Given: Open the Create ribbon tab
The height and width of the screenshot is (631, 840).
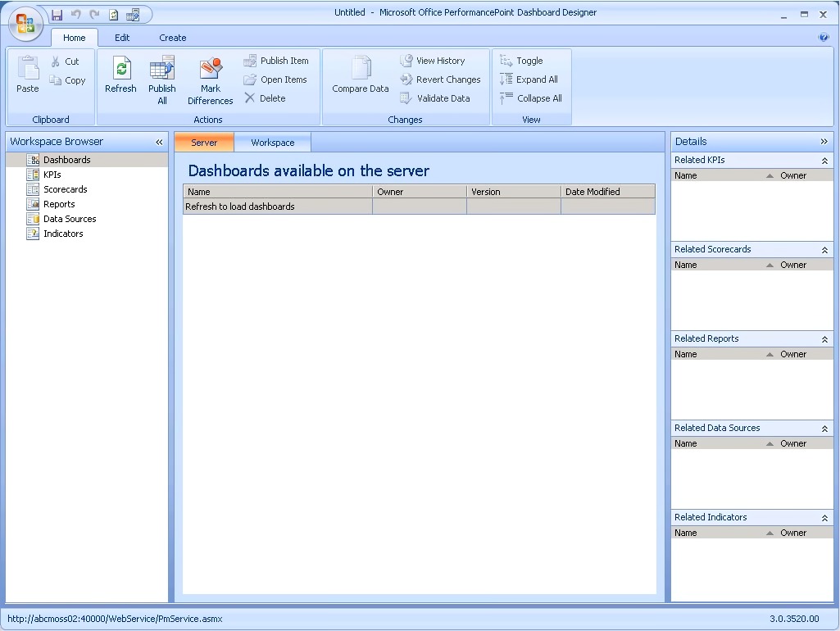Looking at the screenshot, I should tap(172, 38).
